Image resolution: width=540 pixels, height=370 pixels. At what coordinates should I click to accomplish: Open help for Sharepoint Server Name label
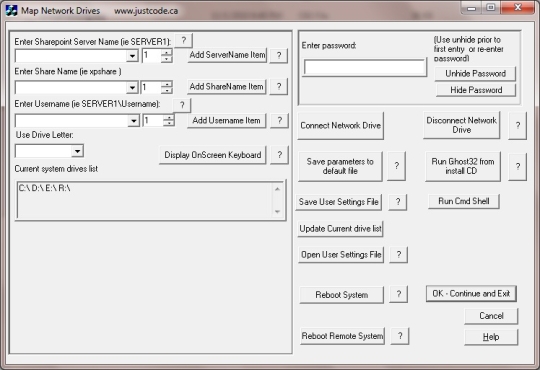pyautogui.click(x=184, y=41)
